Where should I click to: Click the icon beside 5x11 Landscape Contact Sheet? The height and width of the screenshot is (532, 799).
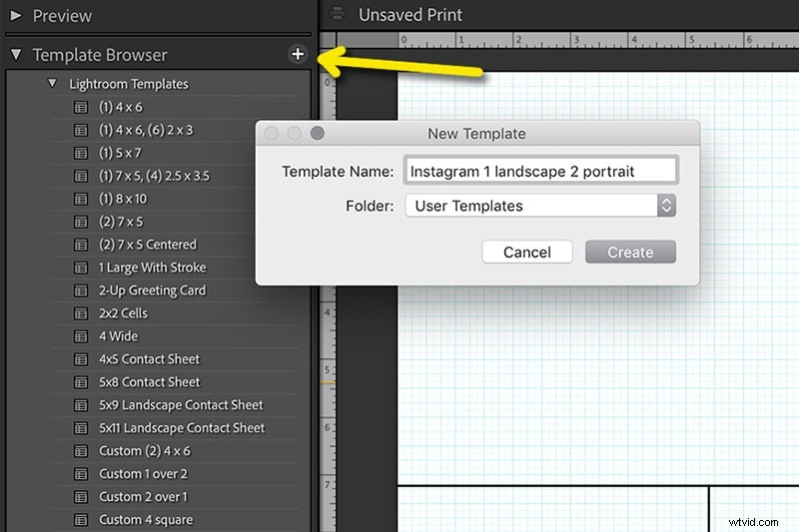pos(81,427)
